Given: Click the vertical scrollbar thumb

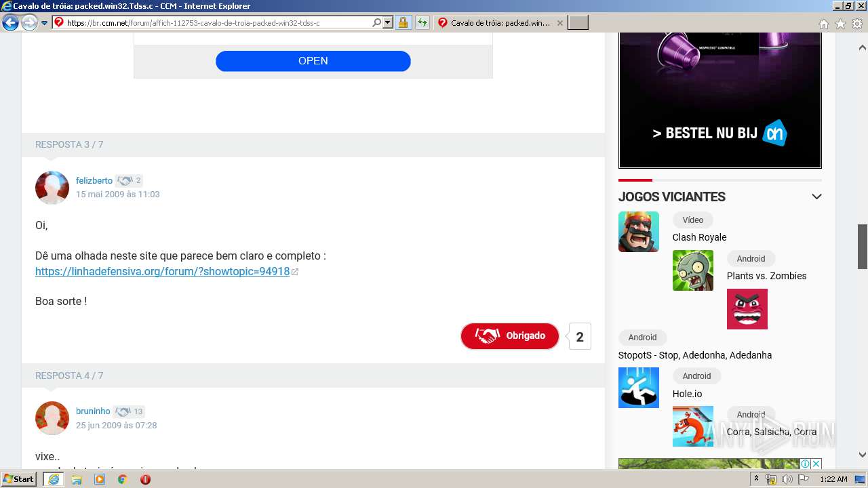Looking at the screenshot, I should [863, 246].
